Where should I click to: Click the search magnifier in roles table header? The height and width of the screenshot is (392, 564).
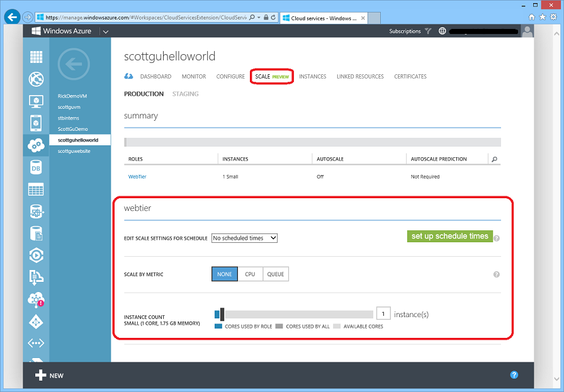click(495, 159)
